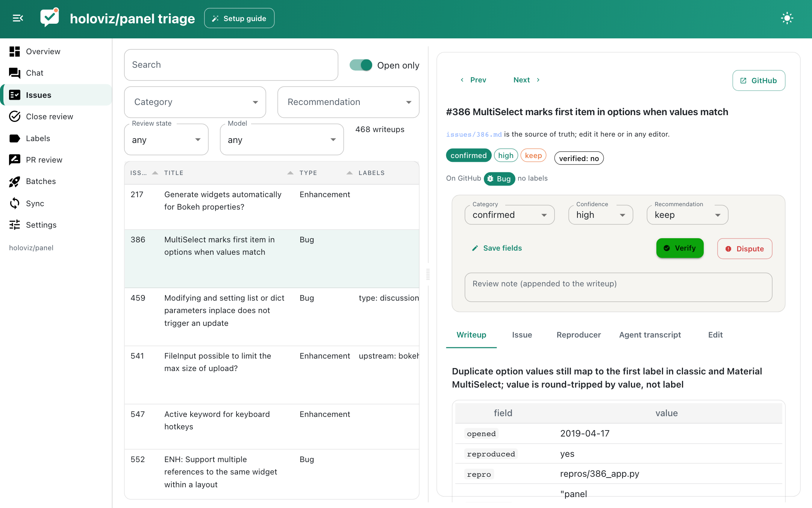The image size is (812, 508).
Task: Open PR review page
Action: click(56, 160)
